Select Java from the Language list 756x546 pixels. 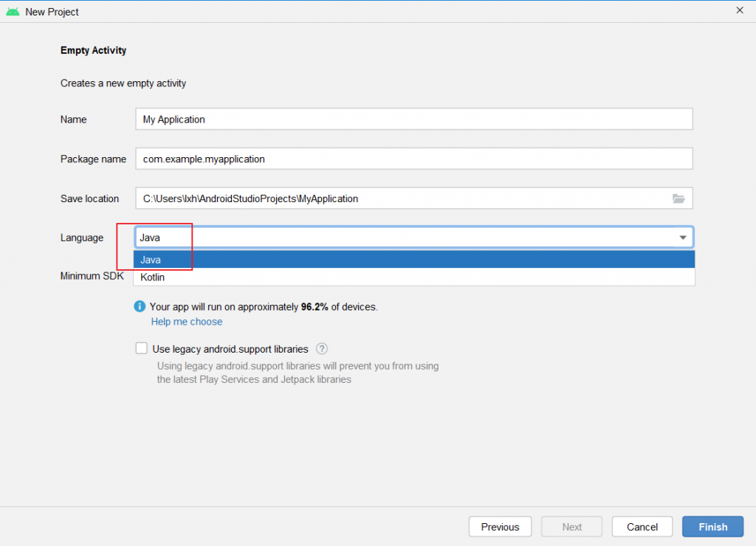[x=413, y=260]
